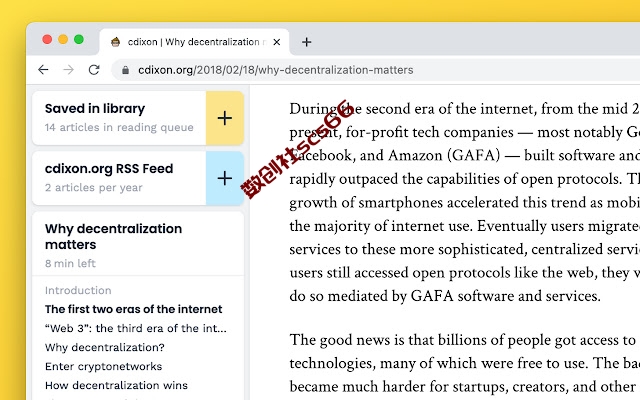640x400 pixels.
Task: Click '2 articles per year' text
Action: click(x=93, y=187)
